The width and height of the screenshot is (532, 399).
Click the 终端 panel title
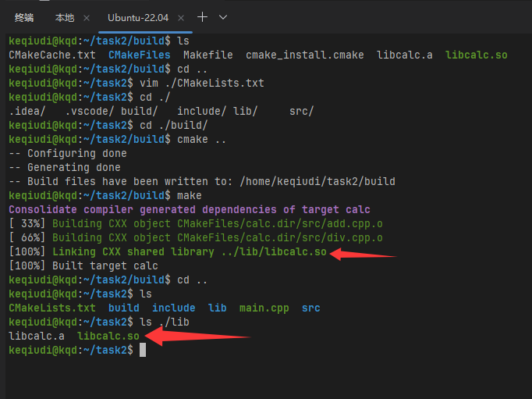(24, 17)
